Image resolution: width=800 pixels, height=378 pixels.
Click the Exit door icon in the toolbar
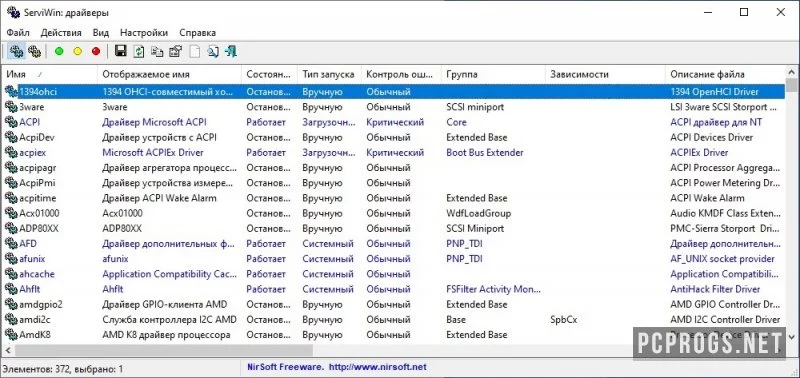[x=231, y=51]
